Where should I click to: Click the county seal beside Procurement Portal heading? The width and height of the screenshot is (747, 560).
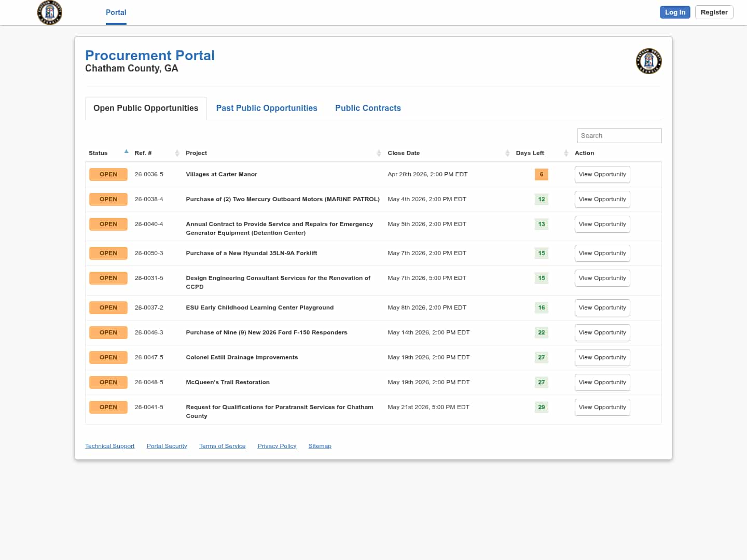point(648,62)
